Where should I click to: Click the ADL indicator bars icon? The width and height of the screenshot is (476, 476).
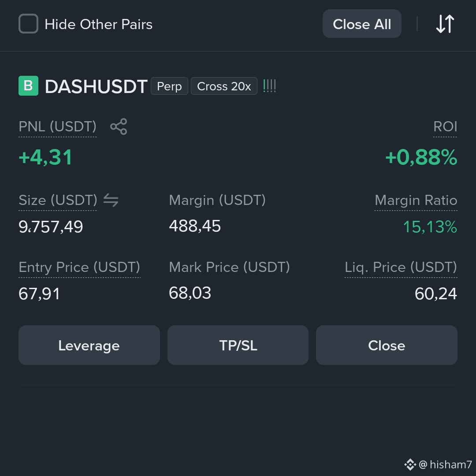coord(270,86)
